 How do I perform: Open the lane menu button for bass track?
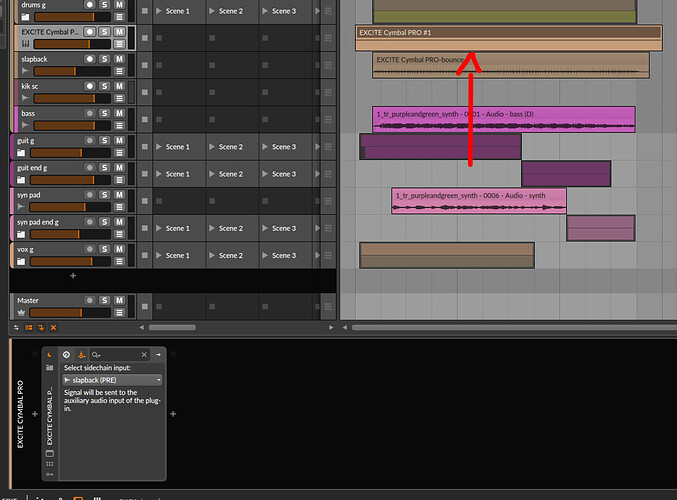tap(119, 126)
